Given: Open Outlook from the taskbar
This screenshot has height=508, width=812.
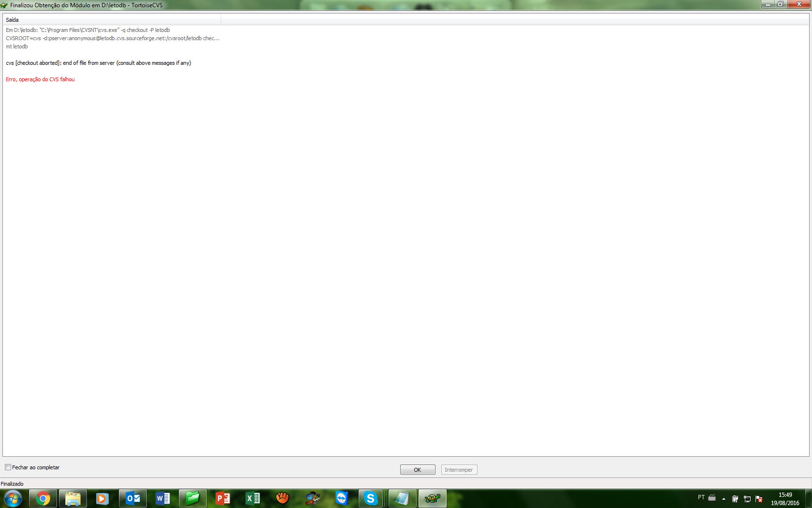Looking at the screenshot, I should pyautogui.click(x=133, y=498).
